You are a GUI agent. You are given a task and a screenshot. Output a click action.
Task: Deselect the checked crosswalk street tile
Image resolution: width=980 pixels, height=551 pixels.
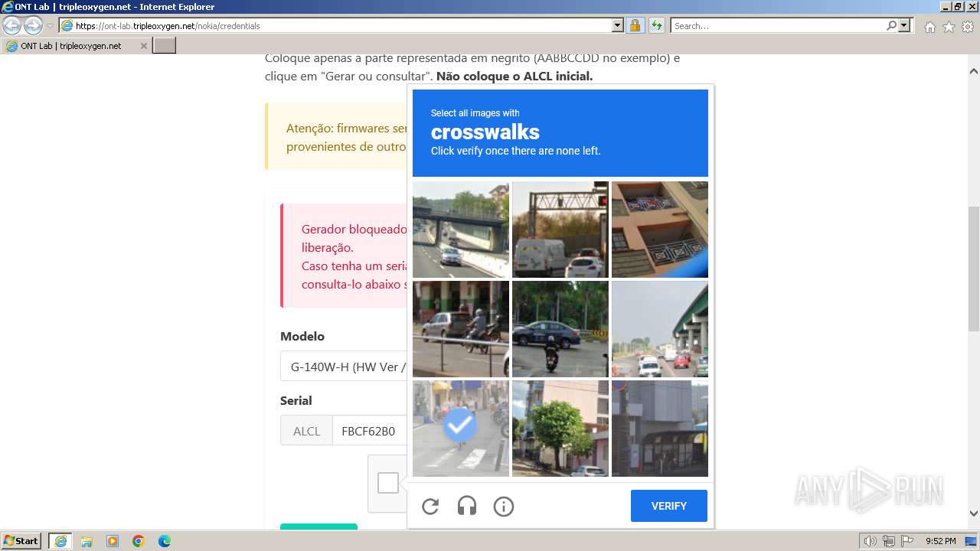pyautogui.click(x=461, y=429)
